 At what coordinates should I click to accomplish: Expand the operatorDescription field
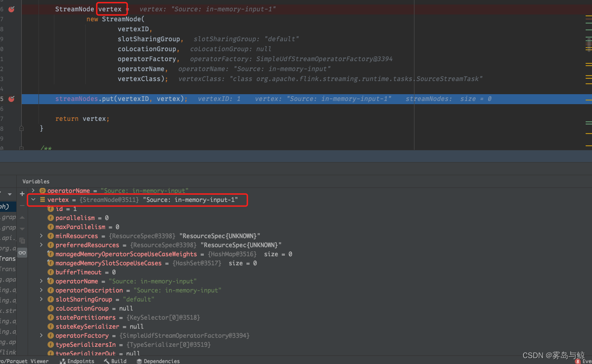pyautogui.click(x=41, y=290)
